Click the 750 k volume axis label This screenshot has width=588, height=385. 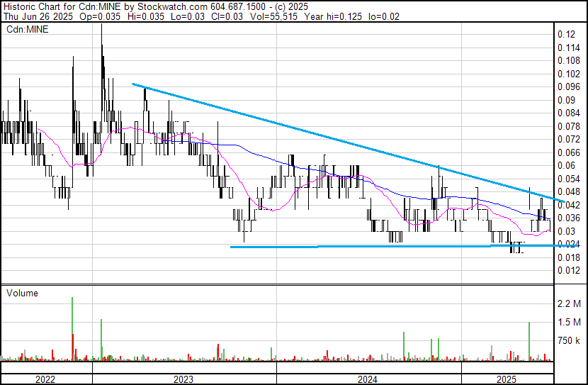pos(569,340)
